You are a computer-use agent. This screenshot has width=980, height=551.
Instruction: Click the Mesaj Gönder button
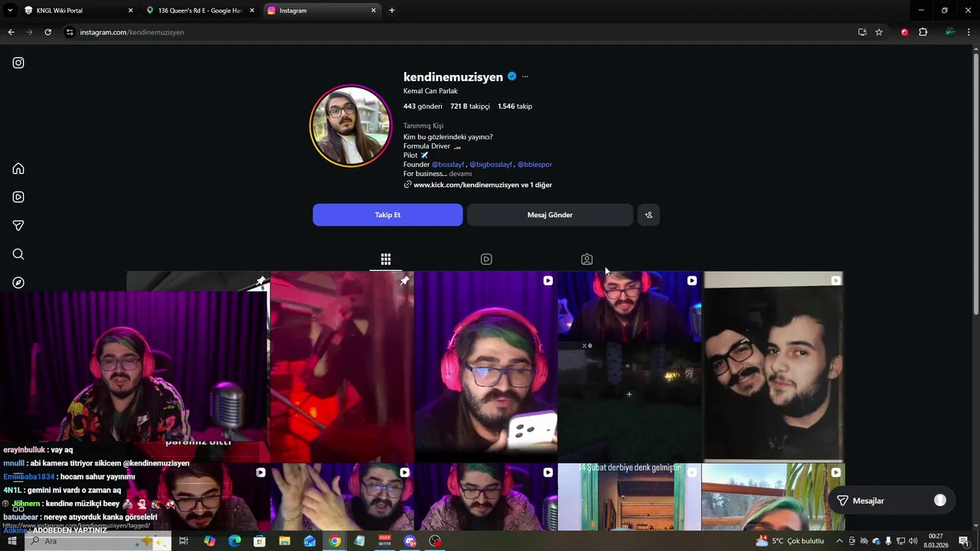(x=550, y=215)
